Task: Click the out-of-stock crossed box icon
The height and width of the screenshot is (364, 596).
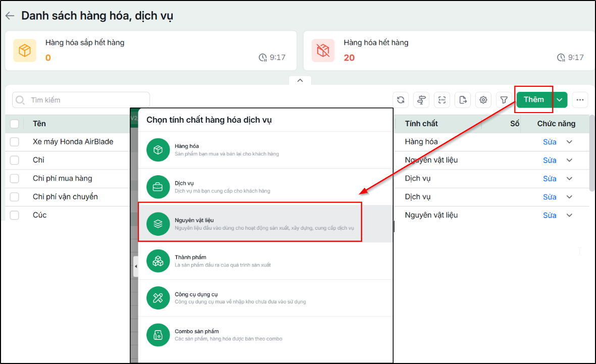Action: coord(323,50)
